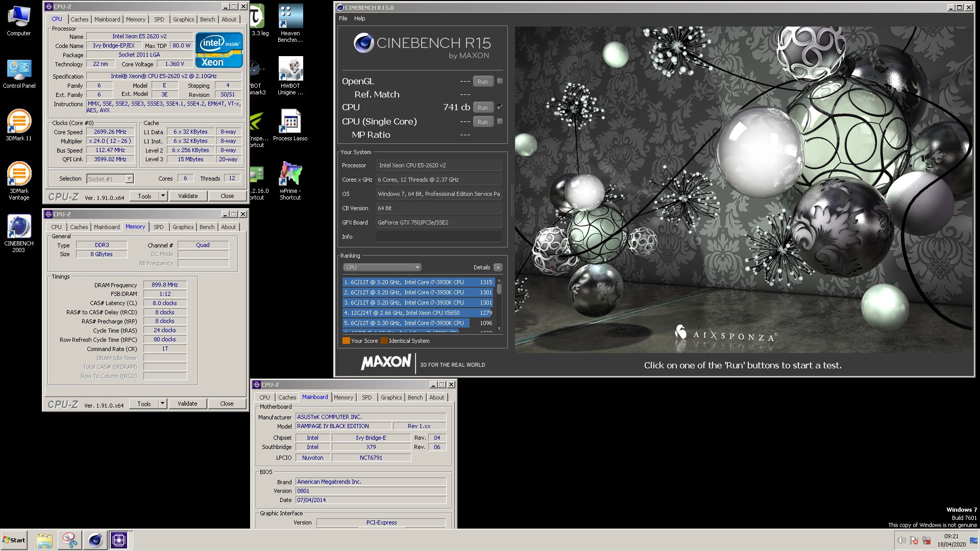The width and height of the screenshot is (980, 551).
Task: Click the rendered scene image in Cinebench
Action: coord(744,190)
